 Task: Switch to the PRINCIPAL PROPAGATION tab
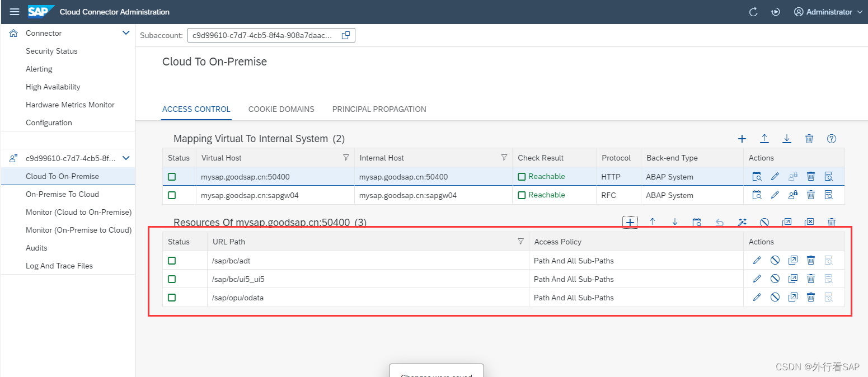(379, 109)
